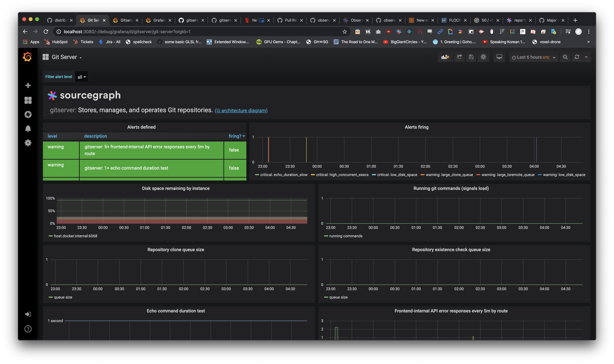Open Running git commands panel title menu
This screenshot has height=364, width=614.
[451, 188]
